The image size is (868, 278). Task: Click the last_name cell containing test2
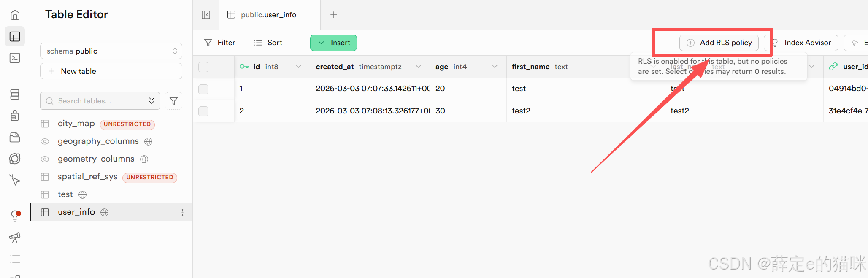click(x=744, y=111)
